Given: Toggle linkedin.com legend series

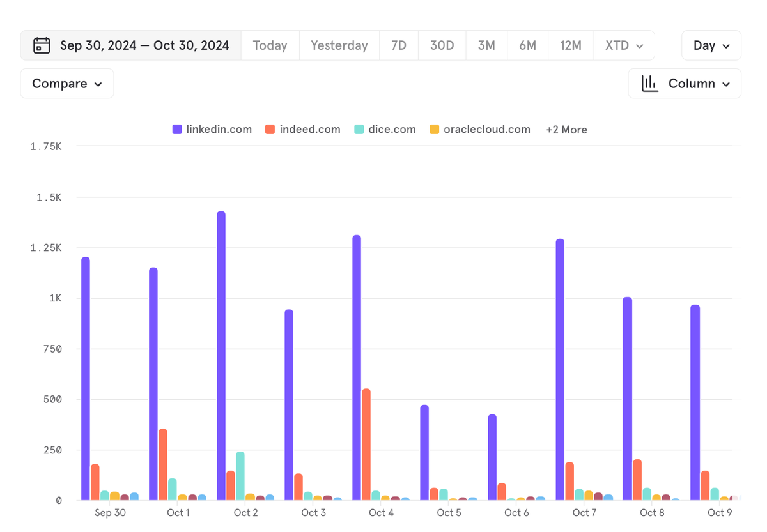Looking at the screenshot, I should click(212, 130).
